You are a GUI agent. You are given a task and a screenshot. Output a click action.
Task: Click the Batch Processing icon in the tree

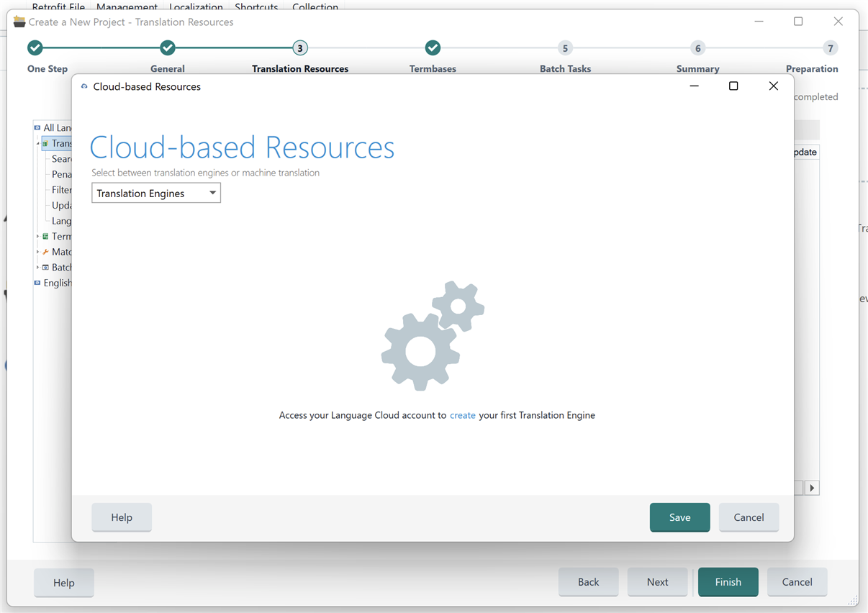[45, 267]
